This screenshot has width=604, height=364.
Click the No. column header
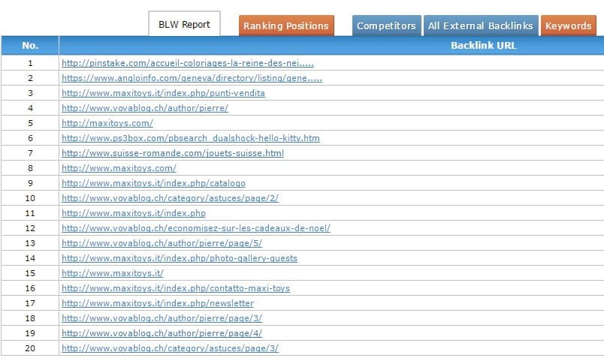30,46
